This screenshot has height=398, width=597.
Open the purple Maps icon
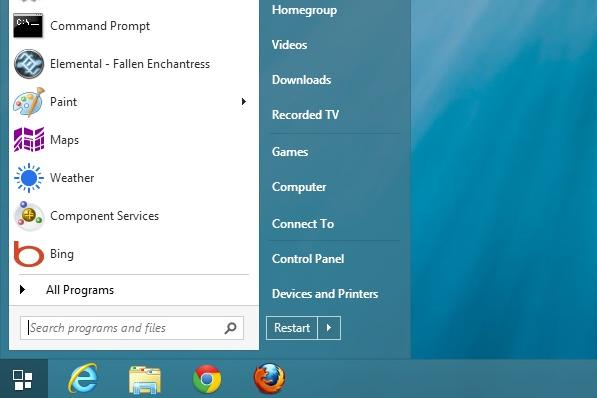tap(29, 139)
